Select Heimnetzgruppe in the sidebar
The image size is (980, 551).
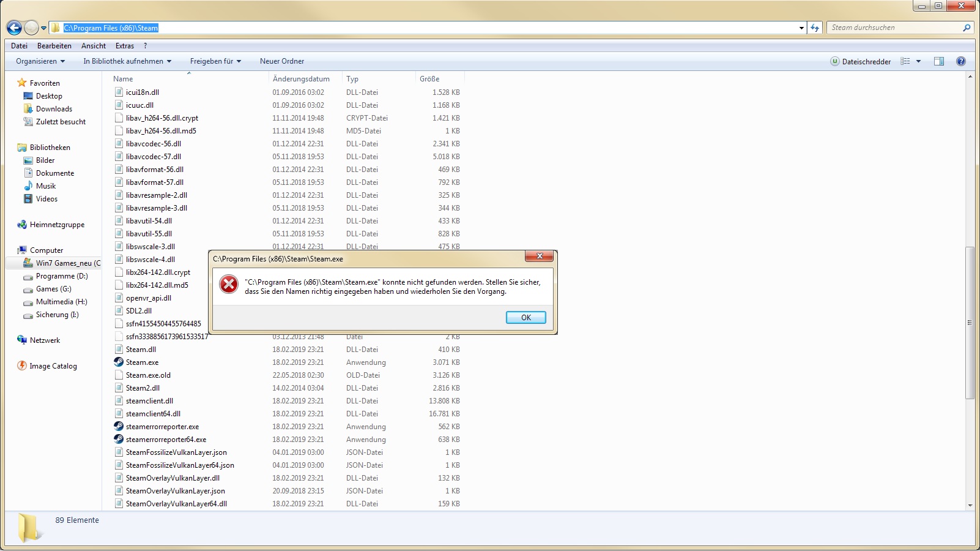(x=57, y=225)
